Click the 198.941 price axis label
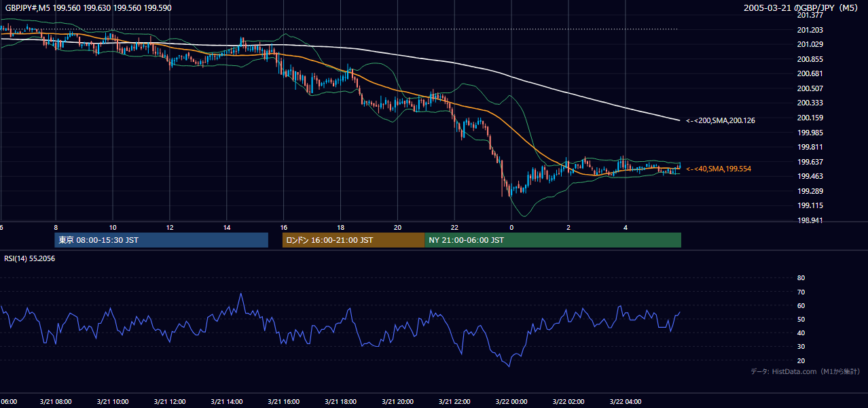The height and width of the screenshot is (408, 868). [810, 220]
